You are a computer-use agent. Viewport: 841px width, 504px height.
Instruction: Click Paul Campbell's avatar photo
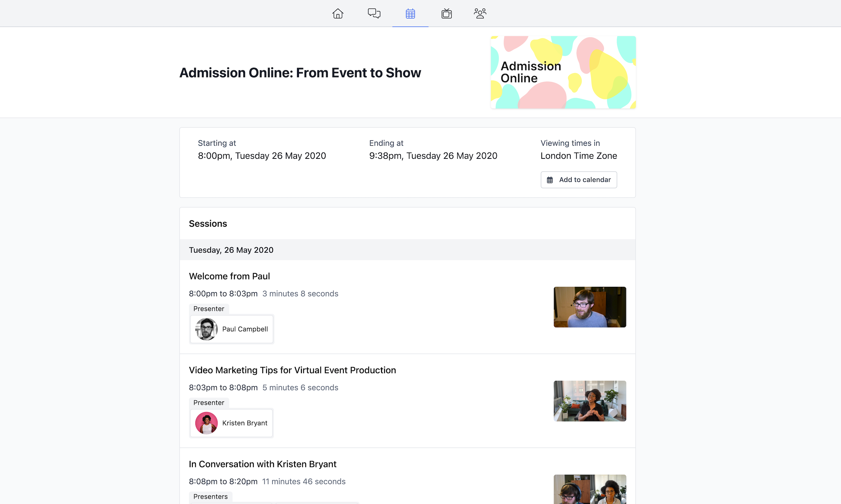[206, 329]
